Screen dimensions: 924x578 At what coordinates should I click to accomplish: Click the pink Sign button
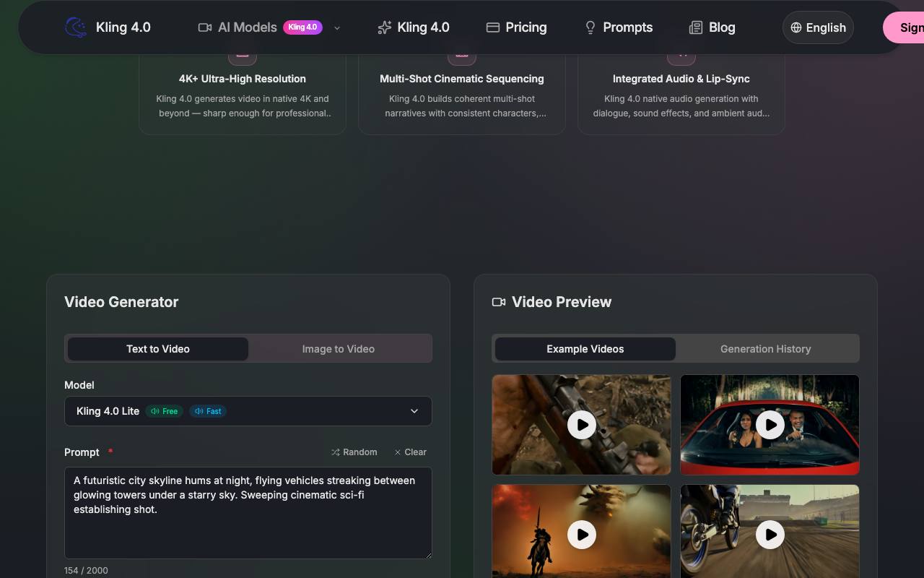coord(904,27)
